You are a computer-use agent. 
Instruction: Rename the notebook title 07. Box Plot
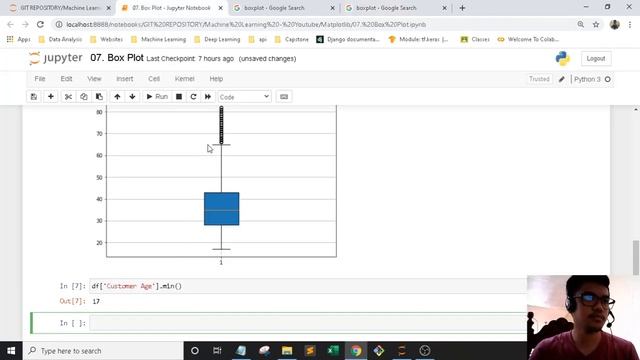coord(117,58)
